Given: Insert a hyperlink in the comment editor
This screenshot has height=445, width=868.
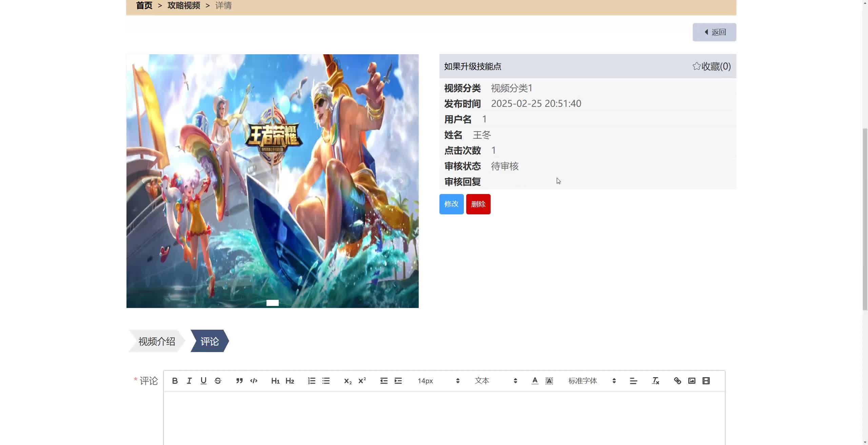Looking at the screenshot, I should point(677,381).
